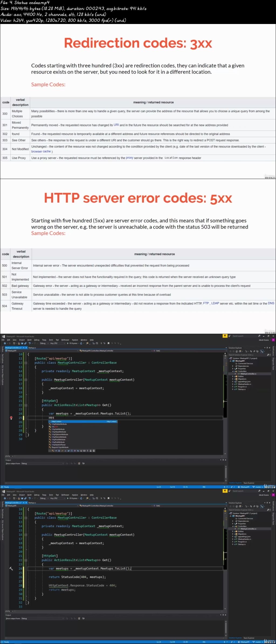Screen dimensions: 276x644
Task: Click the red lightbulb quick-action icon at line 25
Action: point(11,418)
